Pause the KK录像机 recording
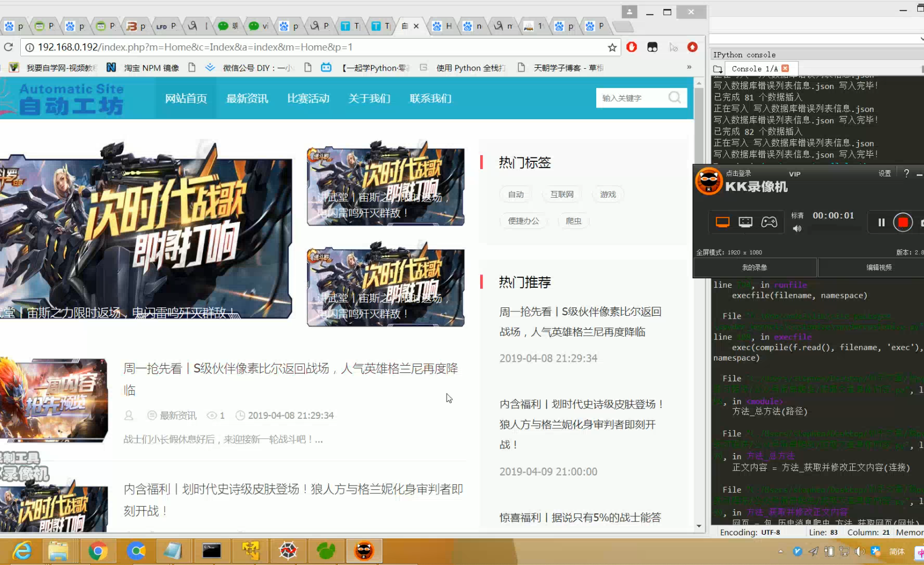Image resolution: width=924 pixels, height=565 pixels. [x=881, y=222]
